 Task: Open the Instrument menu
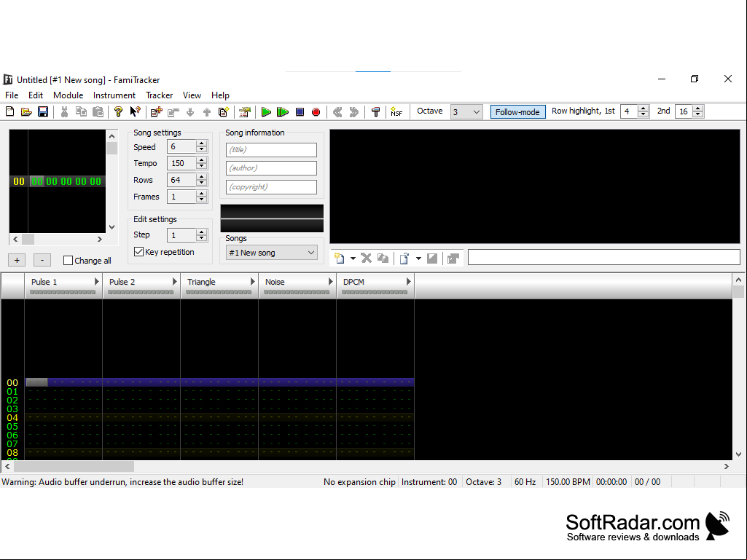[114, 95]
